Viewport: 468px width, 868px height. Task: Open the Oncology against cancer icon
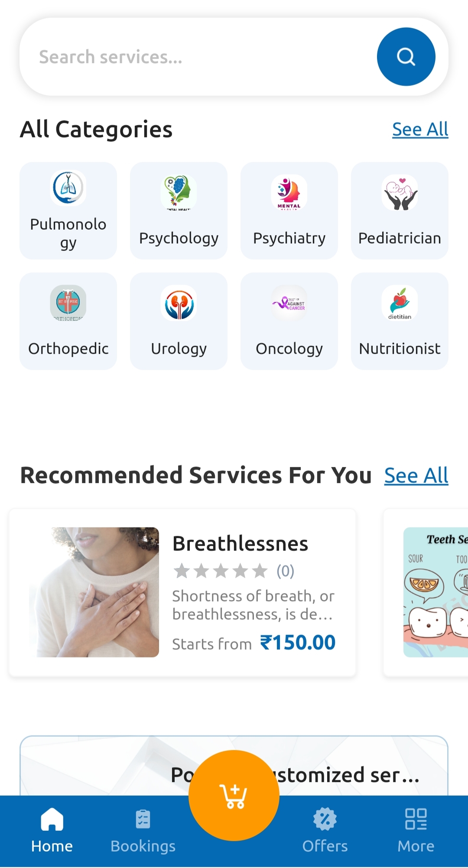(289, 303)
